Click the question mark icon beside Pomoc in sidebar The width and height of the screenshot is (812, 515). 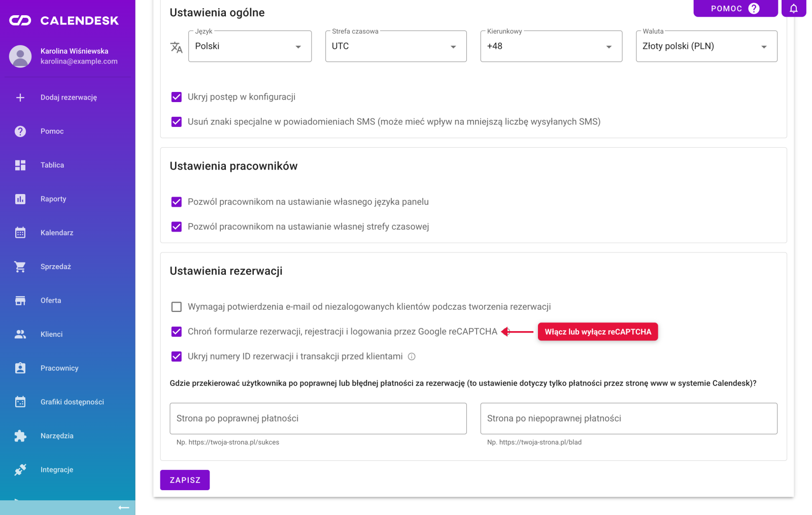[x=20, y=131]
